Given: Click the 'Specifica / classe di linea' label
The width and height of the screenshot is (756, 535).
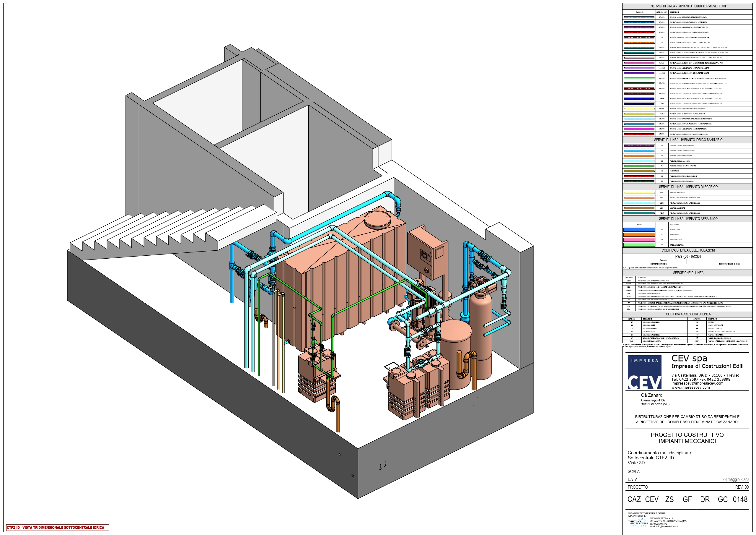Looking at the screenshot, I should 729,264.
